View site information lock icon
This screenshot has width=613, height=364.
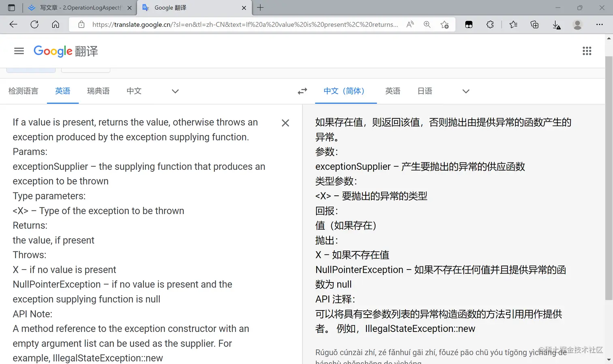[x=81, y=24]
